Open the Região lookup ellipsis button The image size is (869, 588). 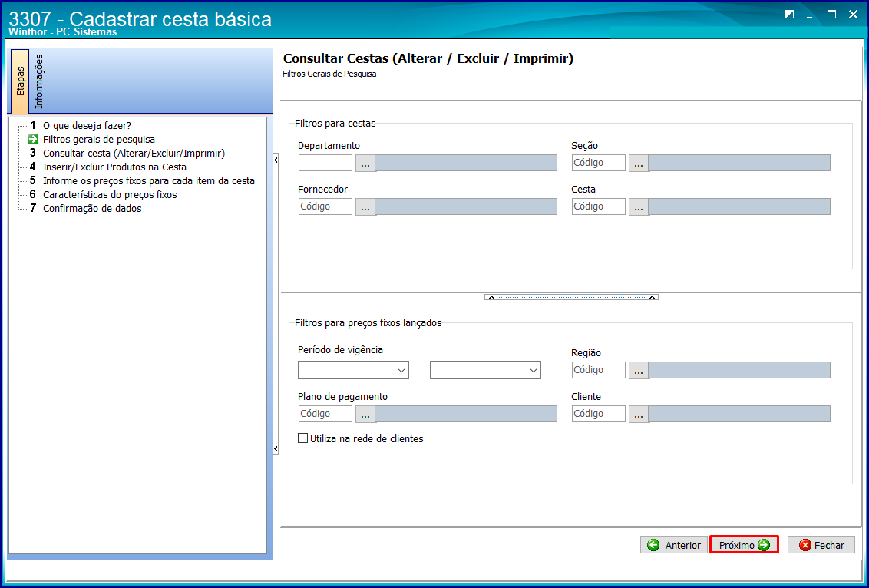(x=639, y=370)
